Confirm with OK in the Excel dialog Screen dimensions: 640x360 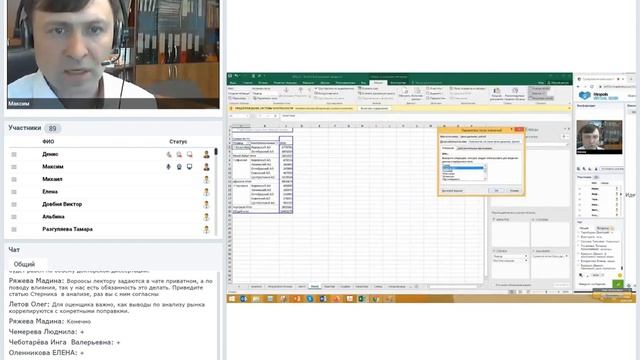[496, 191]
